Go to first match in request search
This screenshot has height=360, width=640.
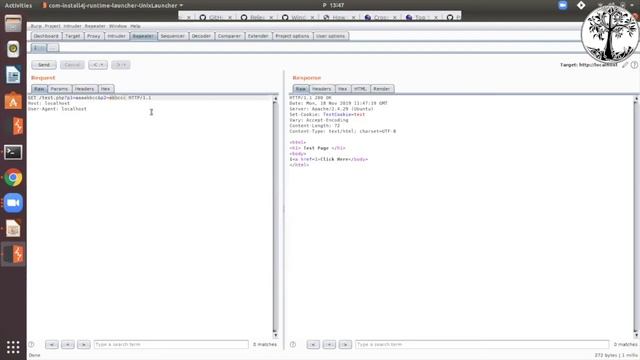[x=52, y=344]
